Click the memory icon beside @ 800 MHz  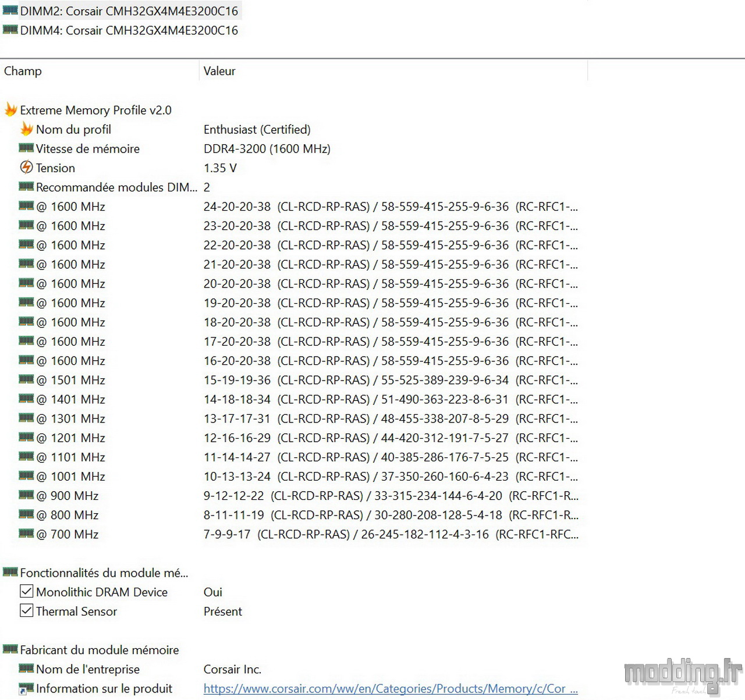[x=26, y=514]
